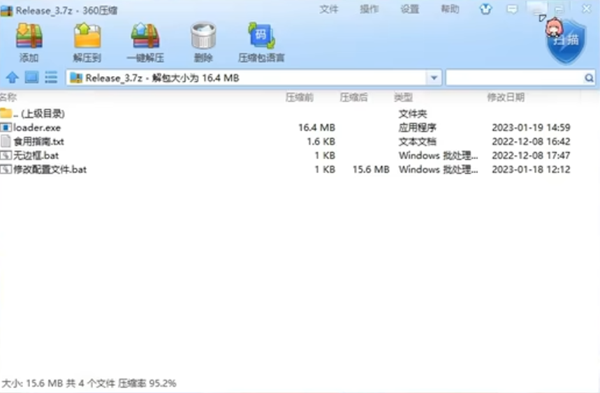This screenshot has height=393, width=600.
Task: Click the loader.exe file icon
Action: click(6, 127)
